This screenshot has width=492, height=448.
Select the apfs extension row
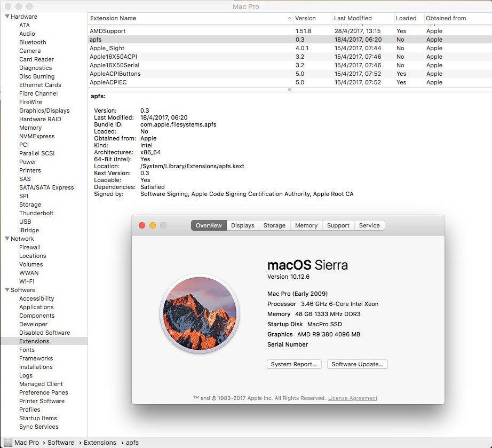coord(290,40)
